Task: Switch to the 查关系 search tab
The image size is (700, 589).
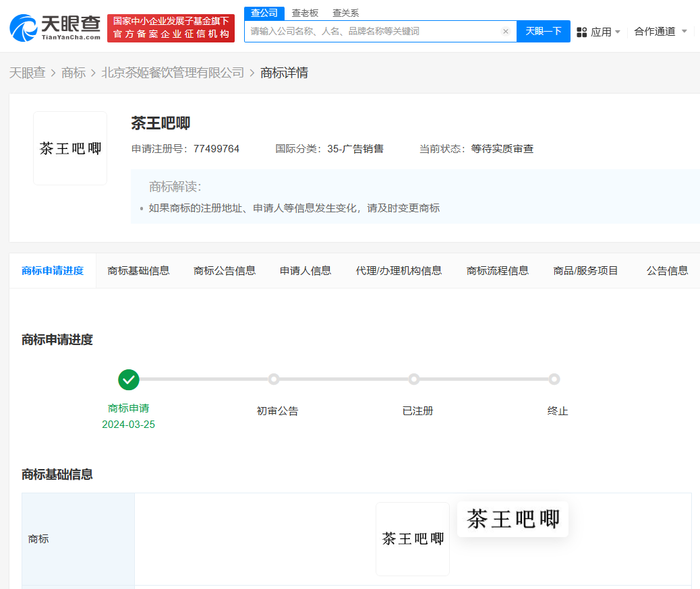Action: click(345, 13)
